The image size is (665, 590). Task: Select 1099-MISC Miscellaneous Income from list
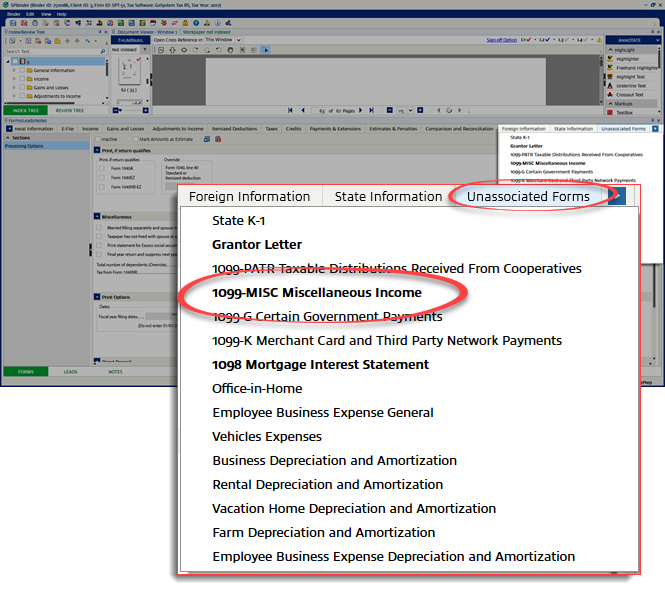coord(316,293)
